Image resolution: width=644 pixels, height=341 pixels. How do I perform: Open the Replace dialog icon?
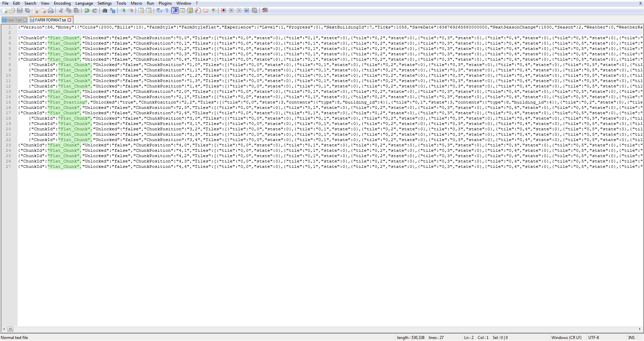coord(113,10)
